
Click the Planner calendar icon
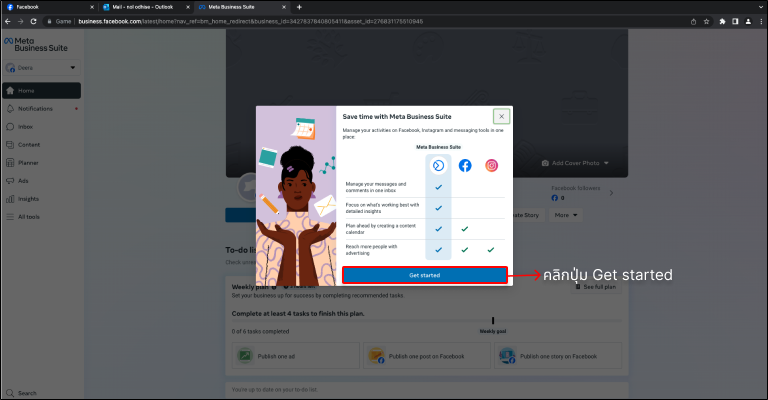tap(10, 163)
